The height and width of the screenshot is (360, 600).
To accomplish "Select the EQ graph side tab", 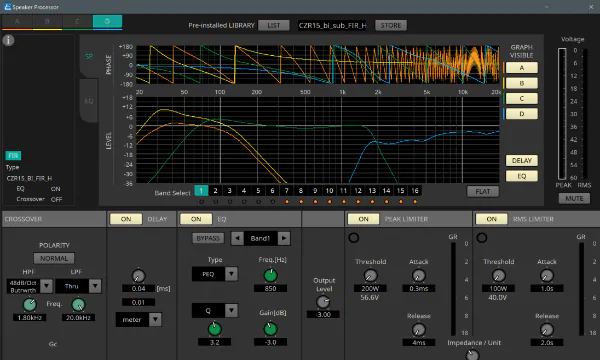I will click(x=89, y=101).
